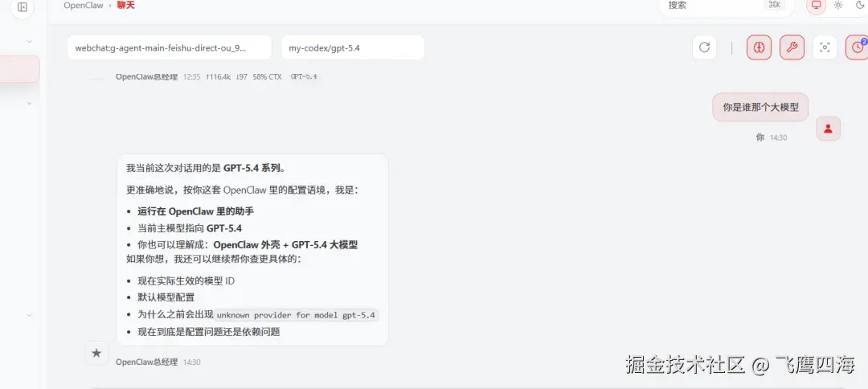Click the 我当前这次对话用的是 GPT-5.4 系列 line

206,168
